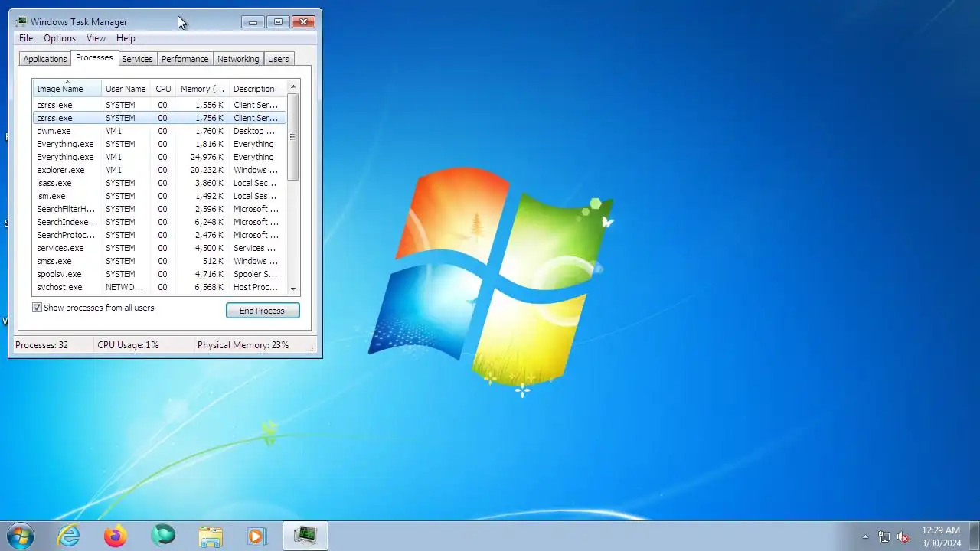Click the process list scrollbar thumb
This screenshot has width=980, height=551.
tap(293, 137)
